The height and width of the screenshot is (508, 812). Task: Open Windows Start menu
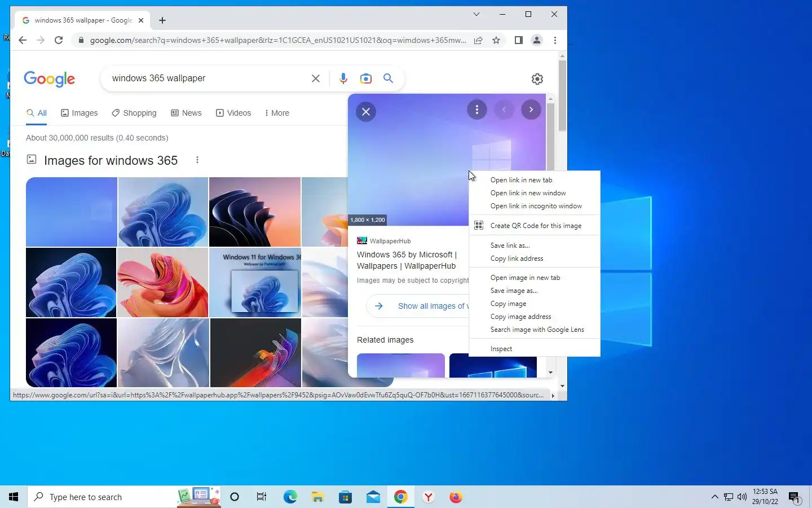pos(14,497)
